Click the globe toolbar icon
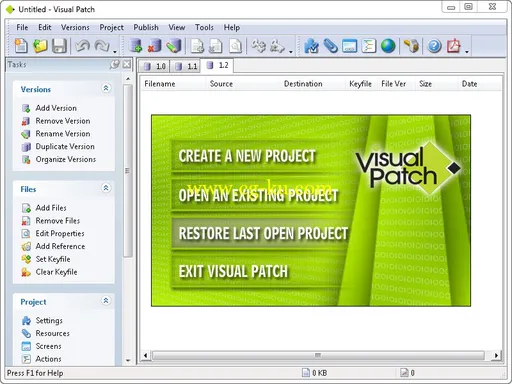The height and width of the screenshot is (384, 512). tap(388, 46)
